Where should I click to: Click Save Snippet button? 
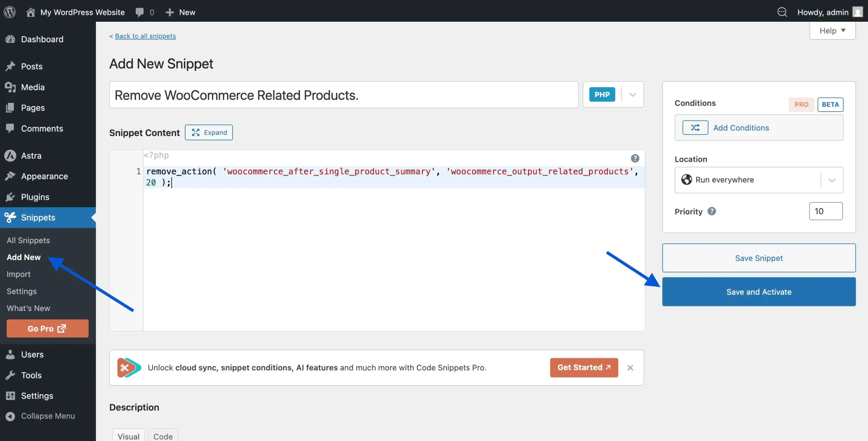[759, 258]
